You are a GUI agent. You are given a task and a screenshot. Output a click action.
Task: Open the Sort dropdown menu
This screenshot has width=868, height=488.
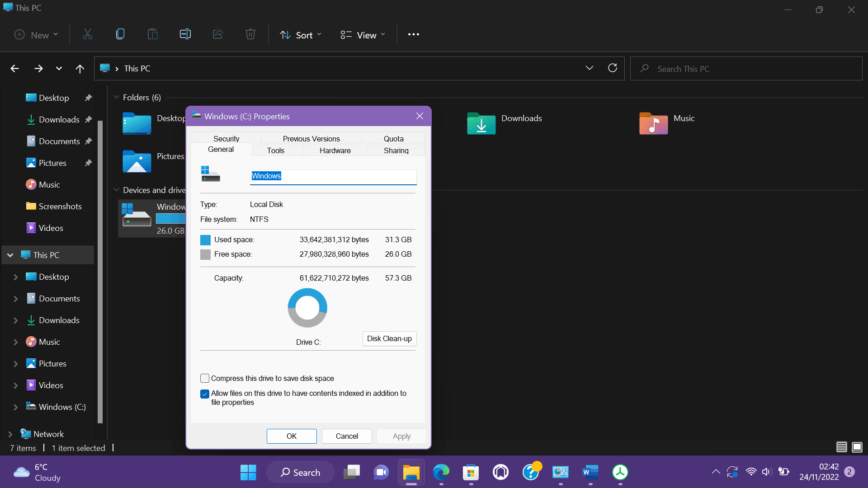(301, 35)
